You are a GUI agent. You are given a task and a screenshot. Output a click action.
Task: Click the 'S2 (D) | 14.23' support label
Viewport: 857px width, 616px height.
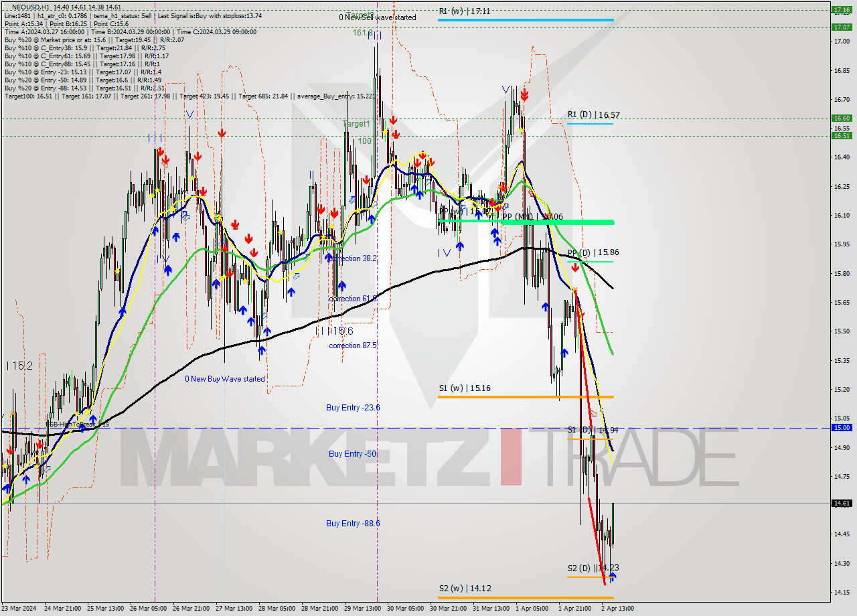tap(593, 568)
